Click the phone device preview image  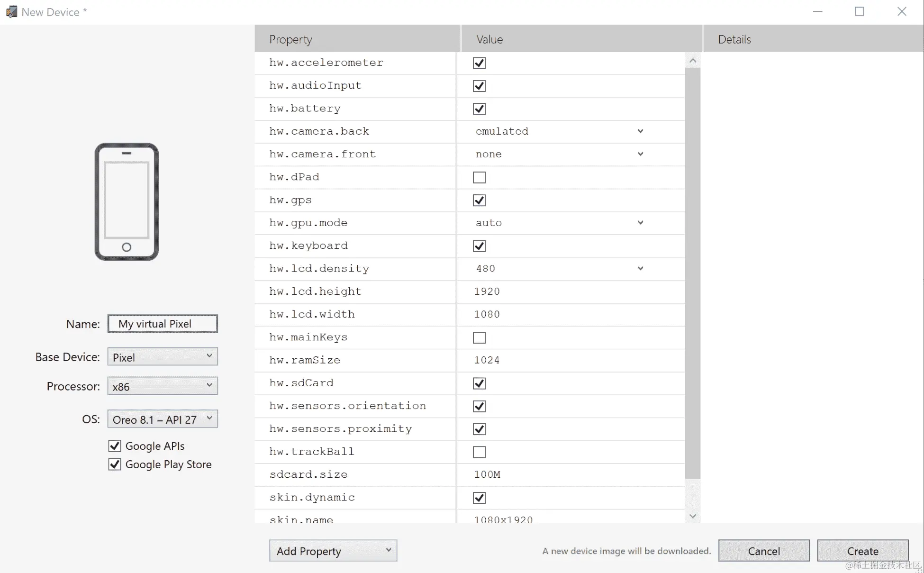(127, 201)
